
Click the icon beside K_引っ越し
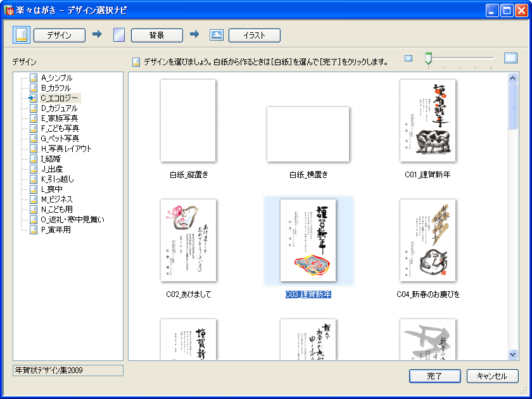click(x=34, y=179)
